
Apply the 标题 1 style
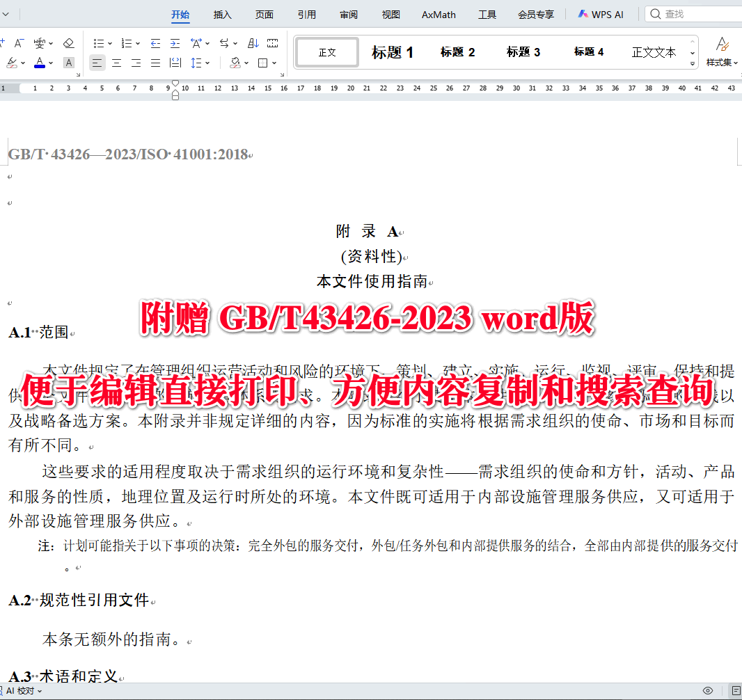(x=392, y=51)
